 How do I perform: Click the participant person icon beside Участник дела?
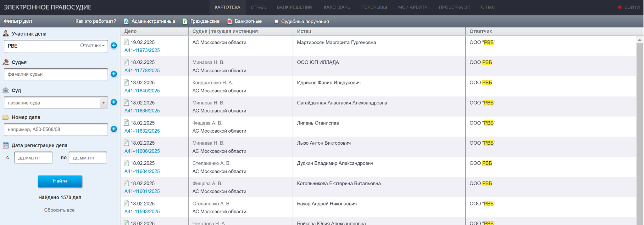[x=6, y=33]
